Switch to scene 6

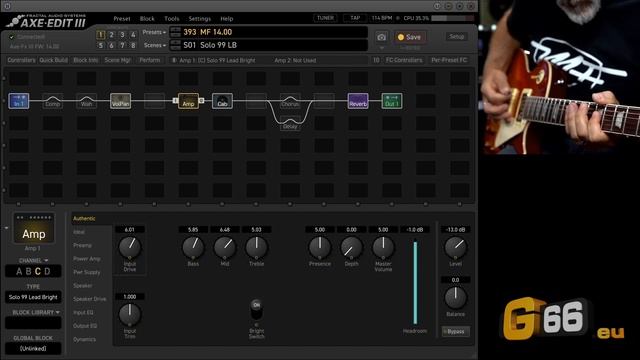pos(111,45)
